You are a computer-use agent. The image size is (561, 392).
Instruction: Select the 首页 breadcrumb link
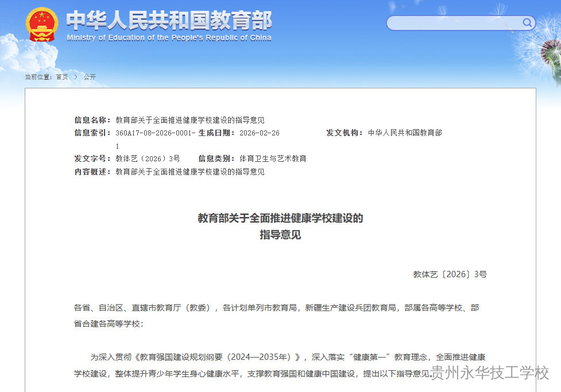tap(61, 76)
